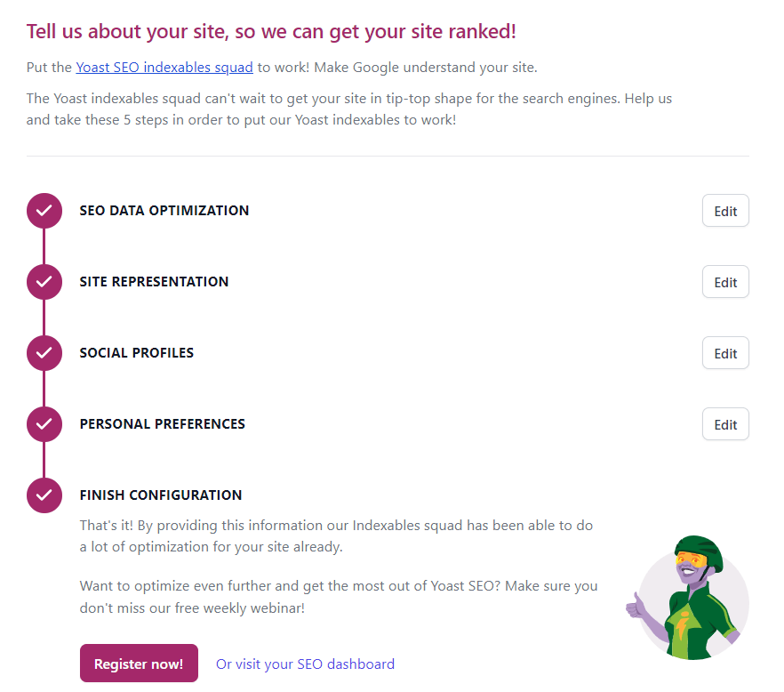Collapse the Site representation step
The width and height of the screenshot is (784, 692).
click(x=154, y=282)
